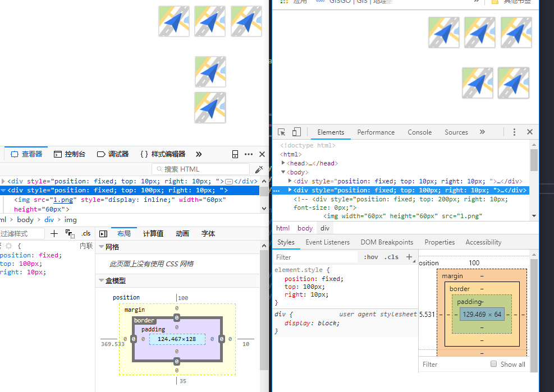This screenshot has height=392, width=554.
Task: Click the 1.png link in Firefox markup
Action: click(62, 200)
